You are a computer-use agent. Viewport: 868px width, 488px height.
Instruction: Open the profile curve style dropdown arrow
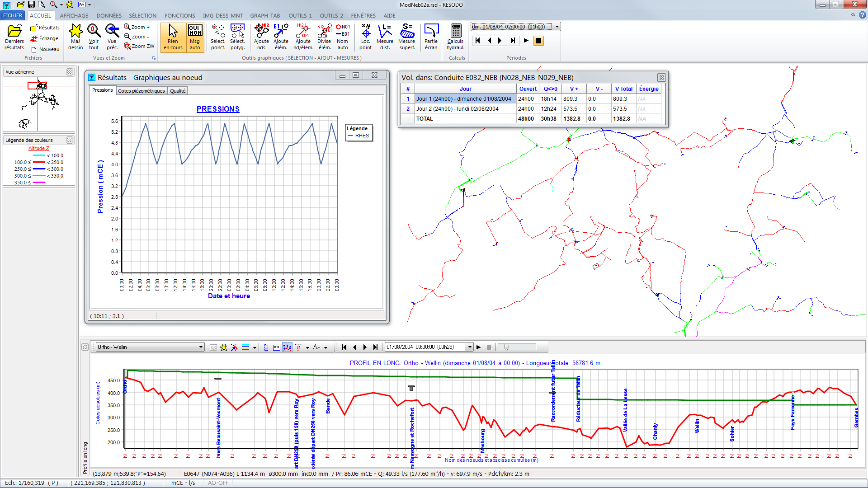click(x=325, y=347)
